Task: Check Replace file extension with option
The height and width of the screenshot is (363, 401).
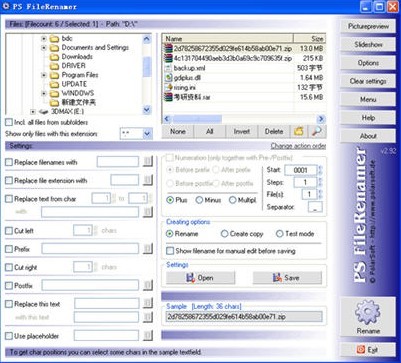Action: point(9,181)
